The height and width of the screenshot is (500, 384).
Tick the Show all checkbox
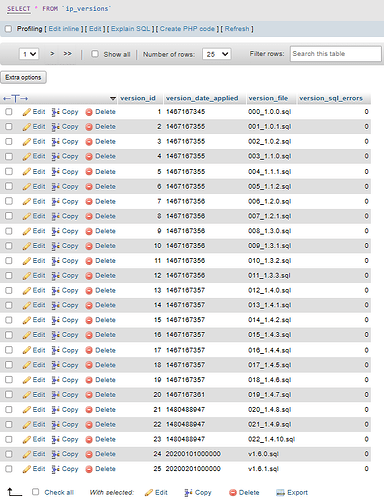(95, 54)
